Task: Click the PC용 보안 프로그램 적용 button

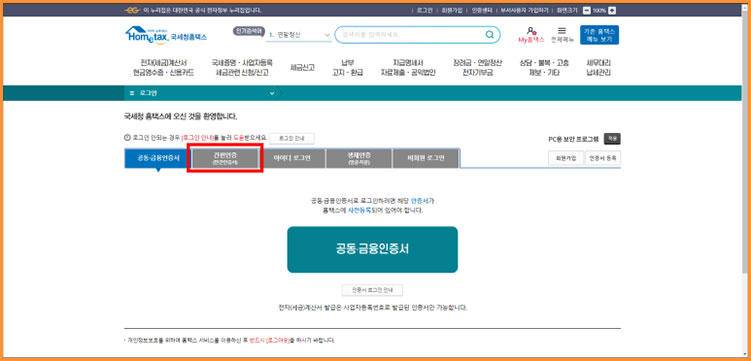Action: pos(612,139)
